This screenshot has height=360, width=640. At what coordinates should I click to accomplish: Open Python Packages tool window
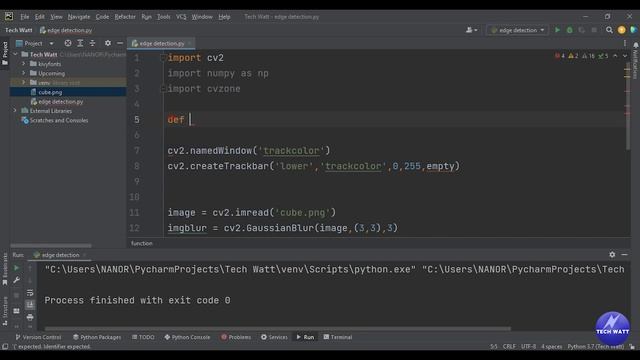(97, 337)
